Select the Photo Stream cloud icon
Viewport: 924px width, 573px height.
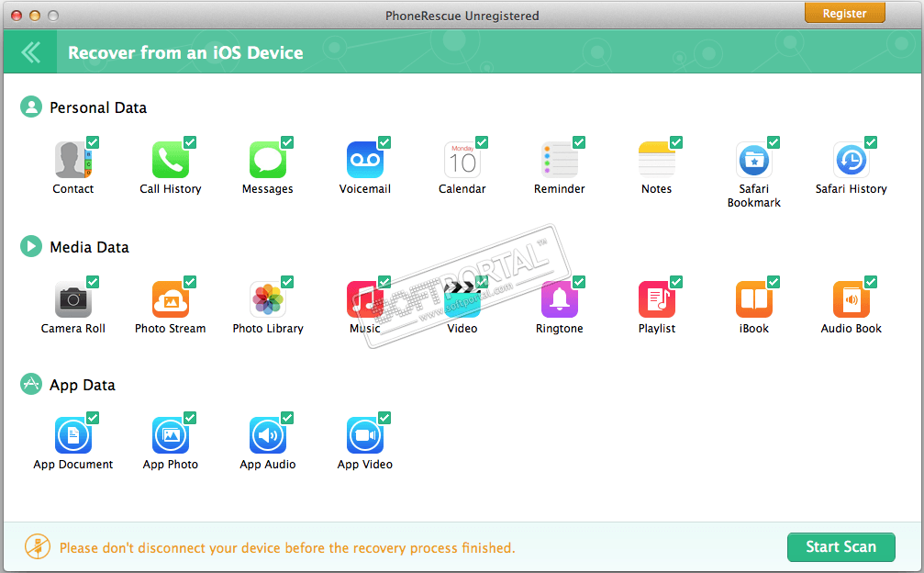coord(171,299)
